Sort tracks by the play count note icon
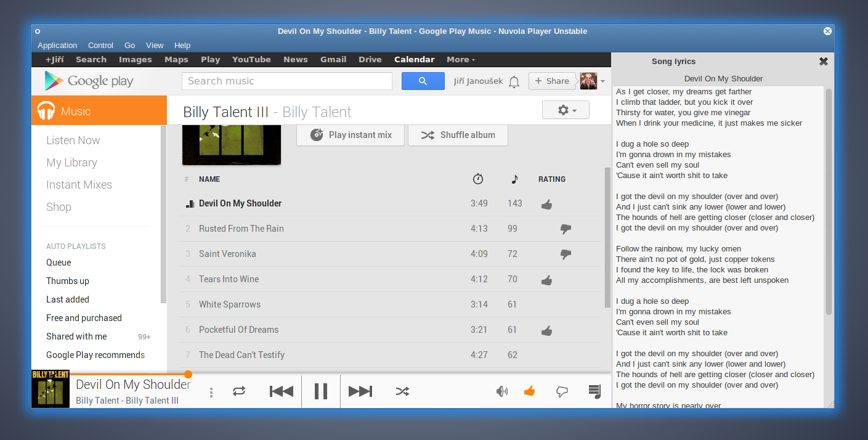Screen dimensions: 868x440 pos(515,179)
